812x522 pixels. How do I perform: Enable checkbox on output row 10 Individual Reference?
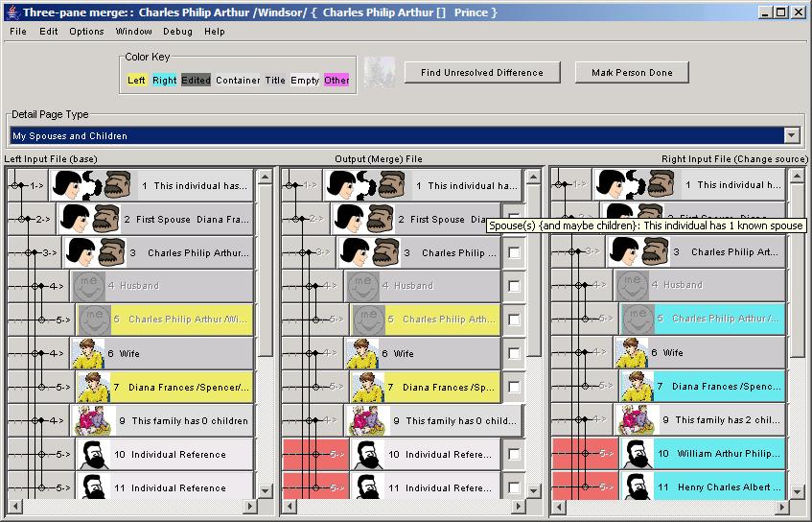514,454
